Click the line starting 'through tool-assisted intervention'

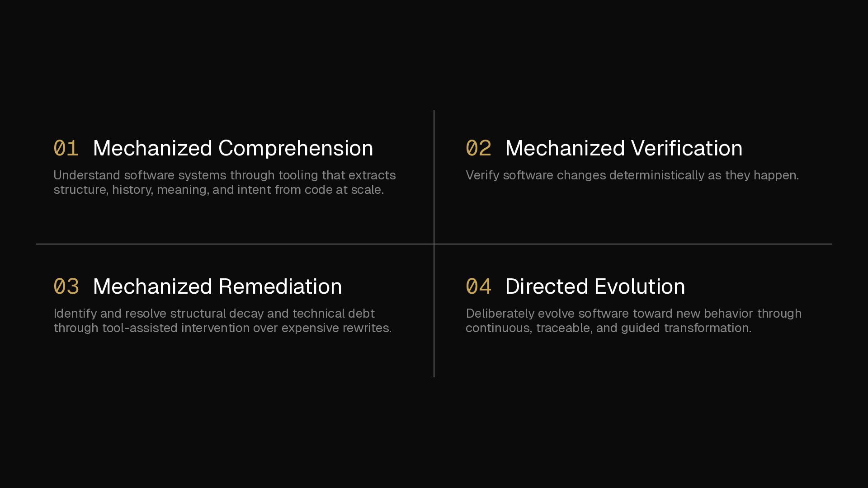[222, 328]
